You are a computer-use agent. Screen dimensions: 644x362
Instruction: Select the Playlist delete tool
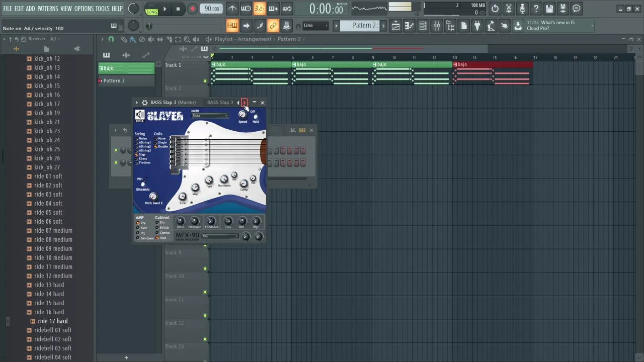142,39
